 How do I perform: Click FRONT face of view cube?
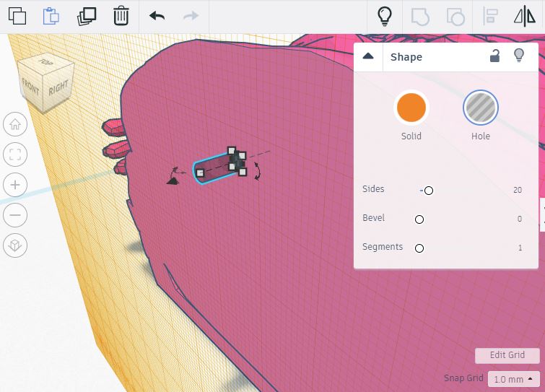pyautogui.click(x=30, y=88)
